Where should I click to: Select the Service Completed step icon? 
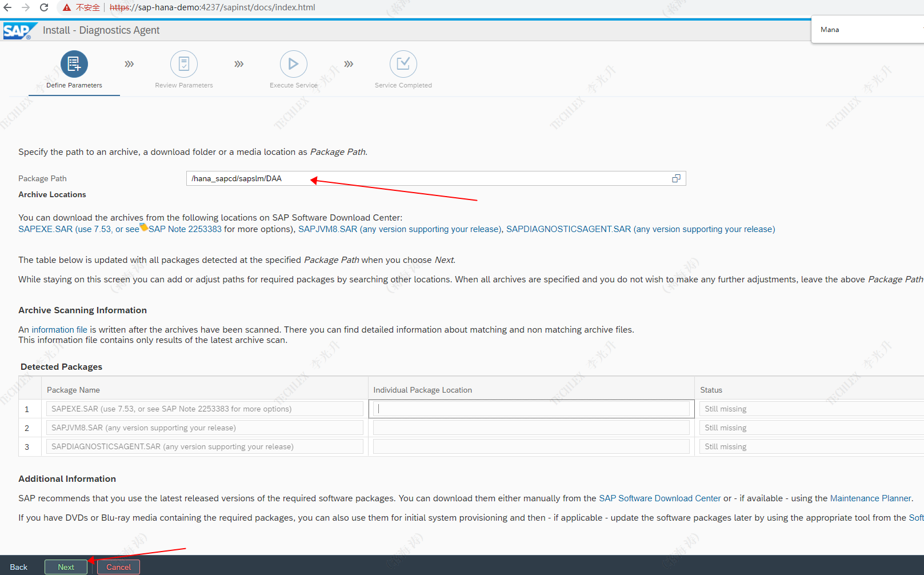403,64
